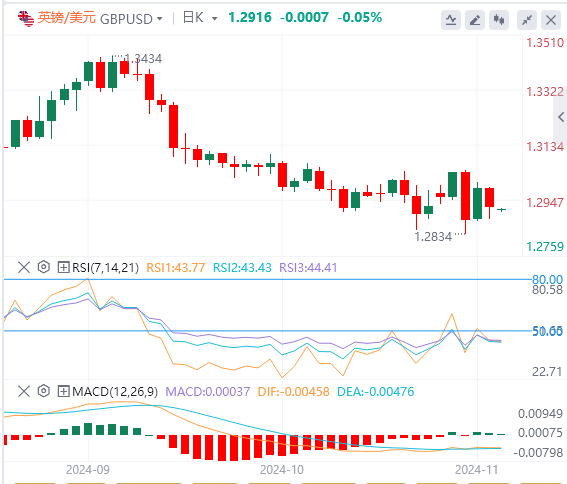Screen dimensions: 567x484
Task: Click the DEA:-0.00476 value
Action: (375, 391)
